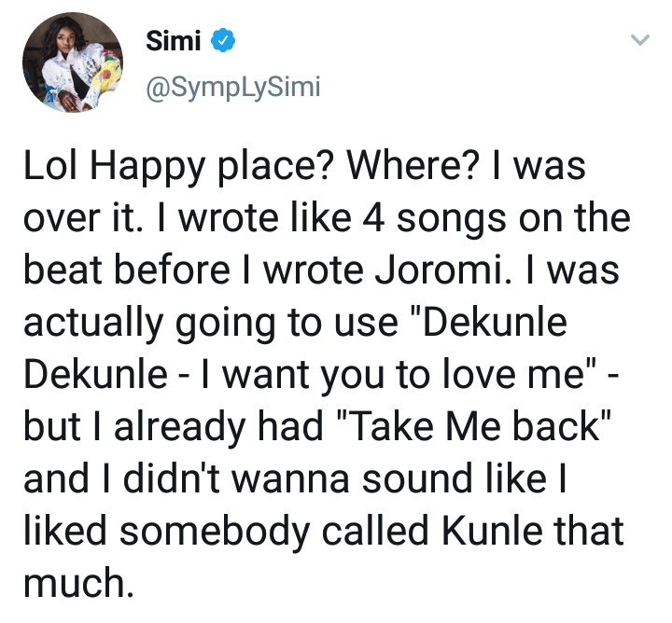Screen dimensions: 672x623
Task: Open the tweet options chevron
Action: click(x=639, y=39)
